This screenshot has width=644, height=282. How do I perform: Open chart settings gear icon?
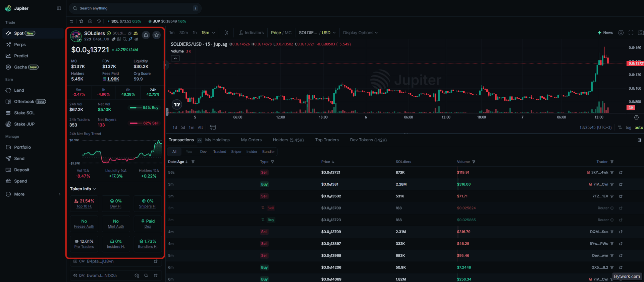[621, 33]
